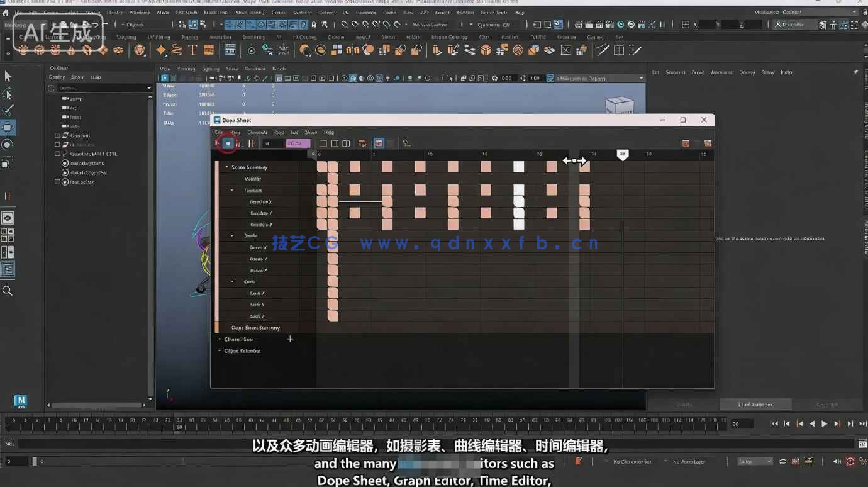The image size is (868, 487).
Task: Click the plus button next to Channel Box row
Action: (x=290, y=339)
